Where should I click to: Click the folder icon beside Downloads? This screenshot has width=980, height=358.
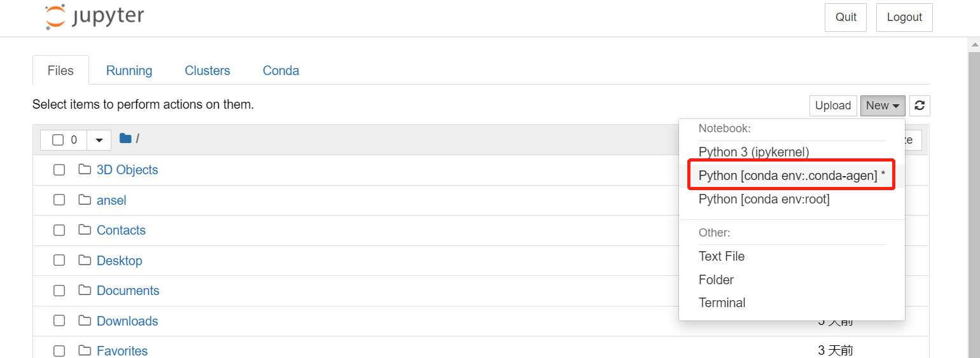85,321
